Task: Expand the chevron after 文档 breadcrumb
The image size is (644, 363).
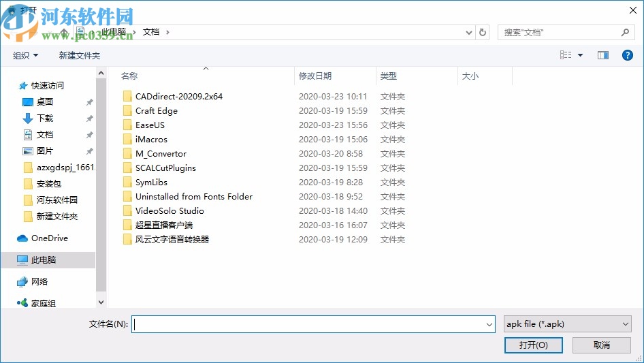Action: point(167,32)
